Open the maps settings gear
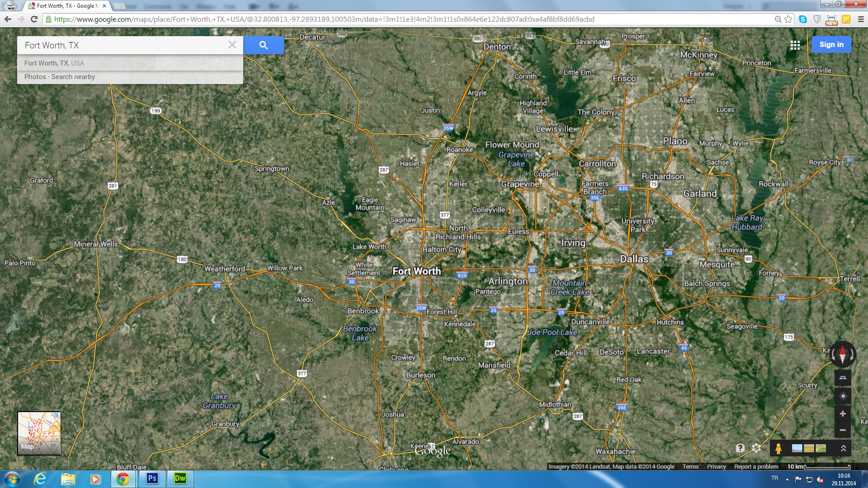Viewport: 868px width, 488px height. [x=756, y=448]
